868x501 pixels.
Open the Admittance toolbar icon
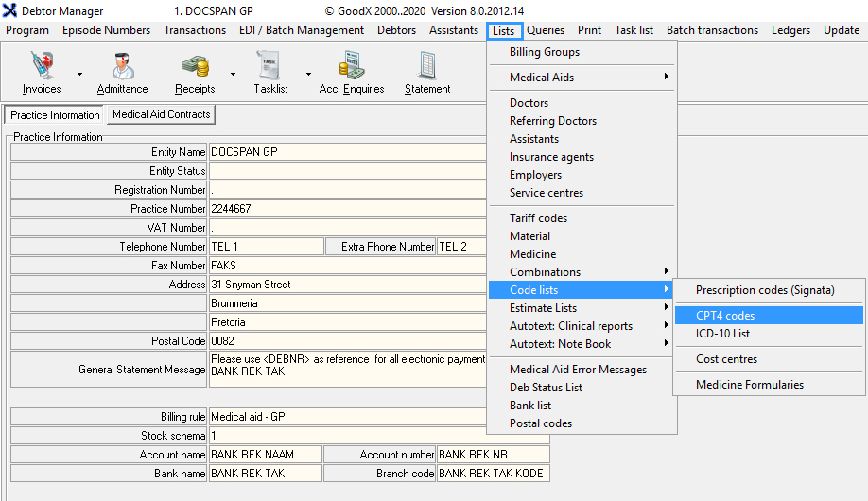pyautogui.click(x=122, y=66)
